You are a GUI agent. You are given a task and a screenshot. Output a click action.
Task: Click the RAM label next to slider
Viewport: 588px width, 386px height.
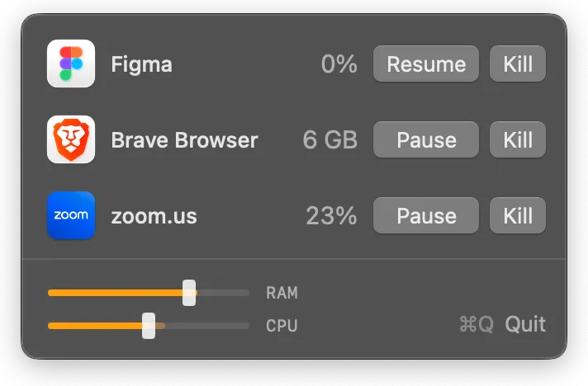point(282,293)
